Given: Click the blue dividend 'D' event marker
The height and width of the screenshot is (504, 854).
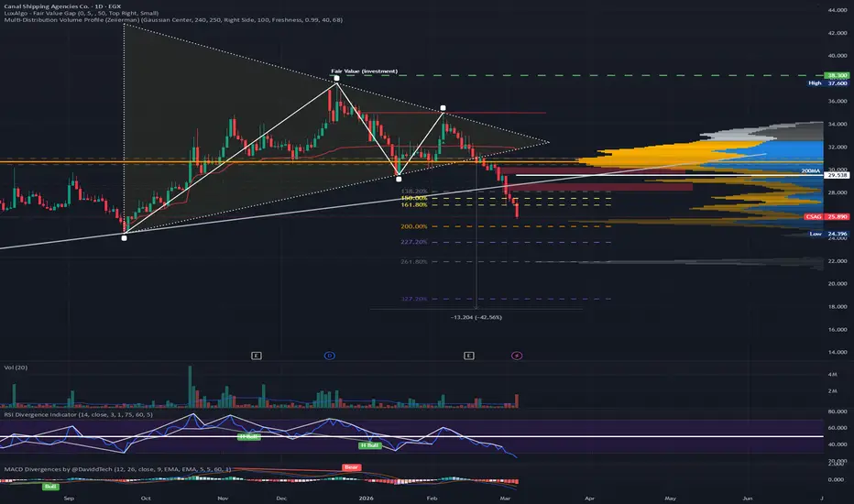Looking at the screenshot, I should [x=330, y=356].
